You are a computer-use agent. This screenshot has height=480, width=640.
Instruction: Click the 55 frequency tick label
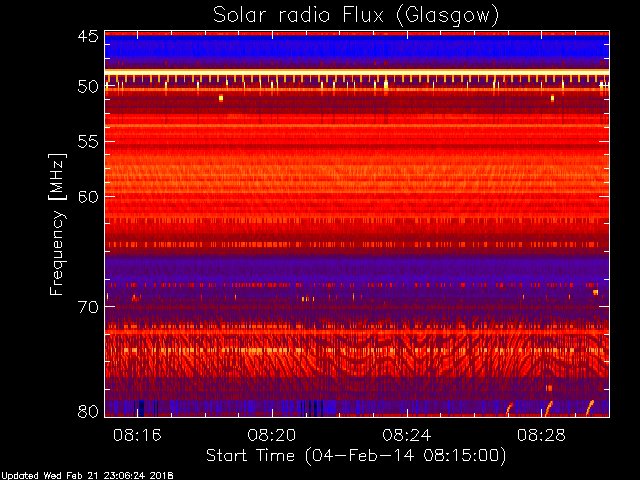tap(88, 142)
